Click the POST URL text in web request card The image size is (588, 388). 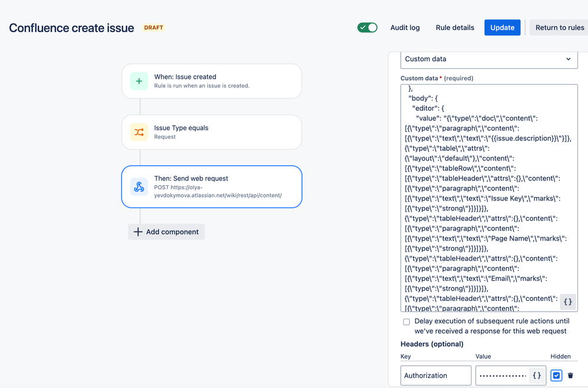click(218, 192)
